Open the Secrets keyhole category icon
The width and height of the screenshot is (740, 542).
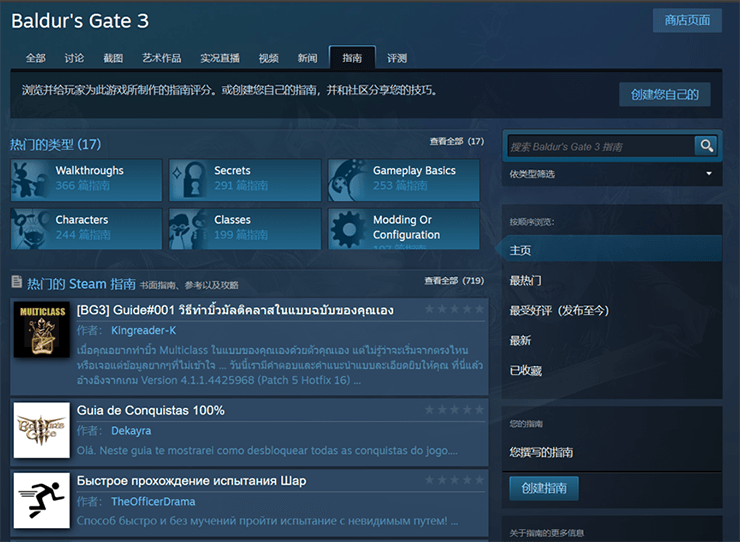(190, 180)
